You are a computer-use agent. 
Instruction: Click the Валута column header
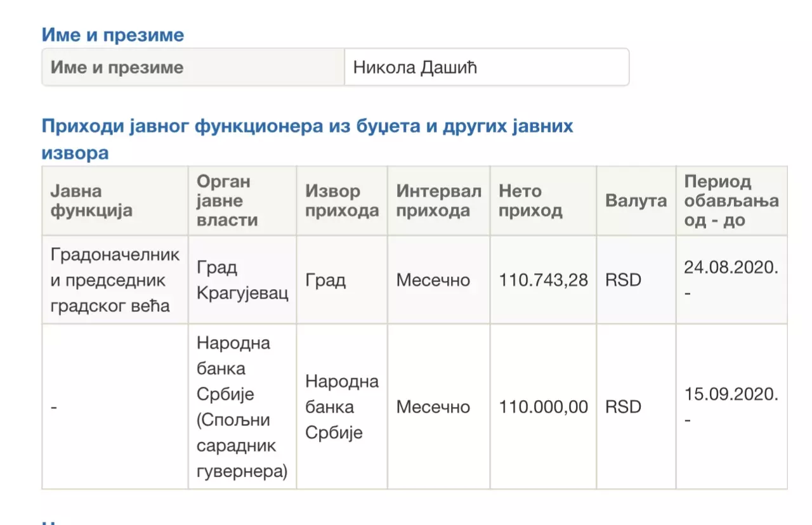tap(636, 201)
